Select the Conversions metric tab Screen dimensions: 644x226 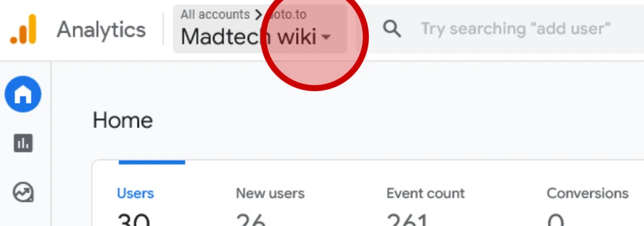(587, 193)
